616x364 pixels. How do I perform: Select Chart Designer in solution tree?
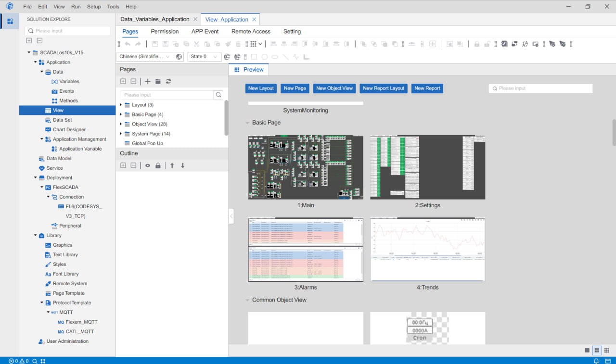click(69, 129)
